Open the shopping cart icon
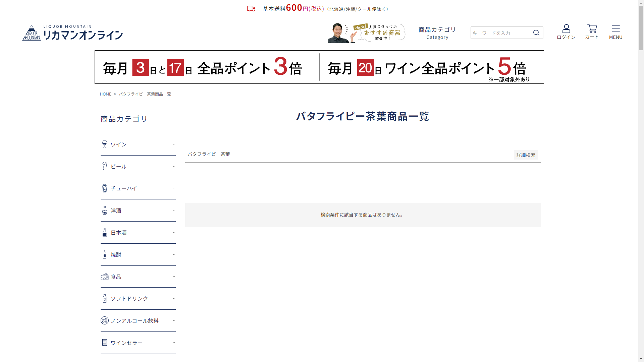Screen dimensions: 644x362 coord(592,29)
